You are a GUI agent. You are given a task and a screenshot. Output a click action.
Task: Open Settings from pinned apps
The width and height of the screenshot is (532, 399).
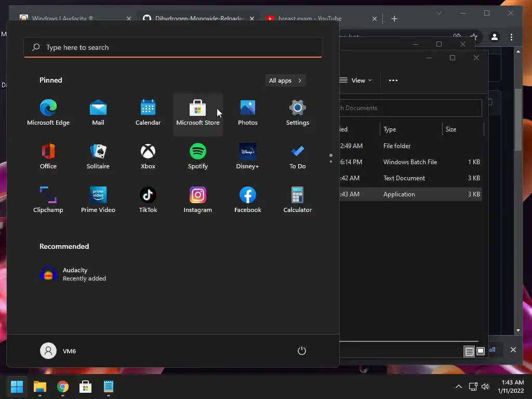click(x=298, y=113)
